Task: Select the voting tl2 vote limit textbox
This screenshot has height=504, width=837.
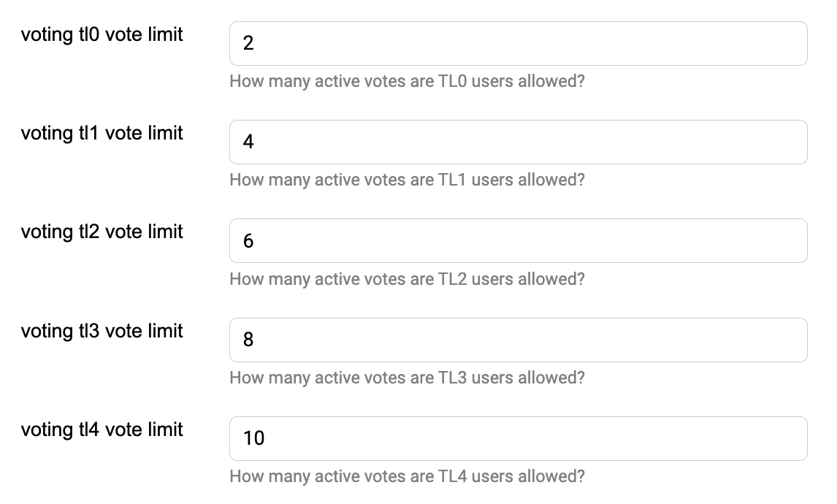Action: [518, 240]
